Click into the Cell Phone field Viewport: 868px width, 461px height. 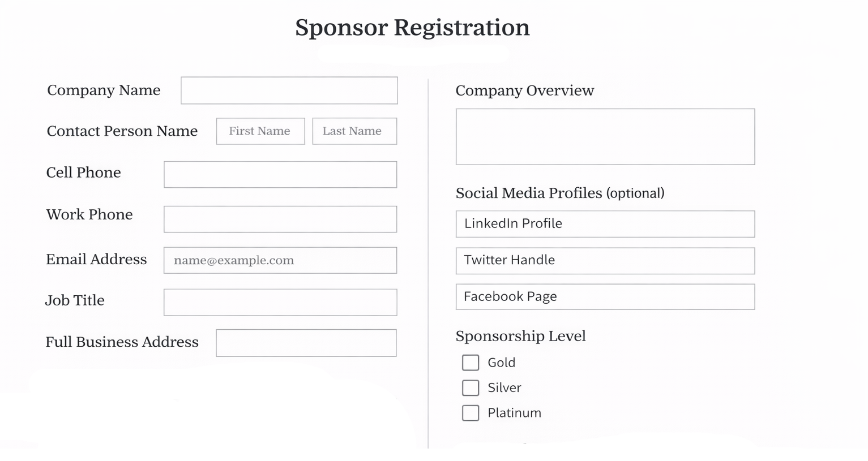pos(280,174)
